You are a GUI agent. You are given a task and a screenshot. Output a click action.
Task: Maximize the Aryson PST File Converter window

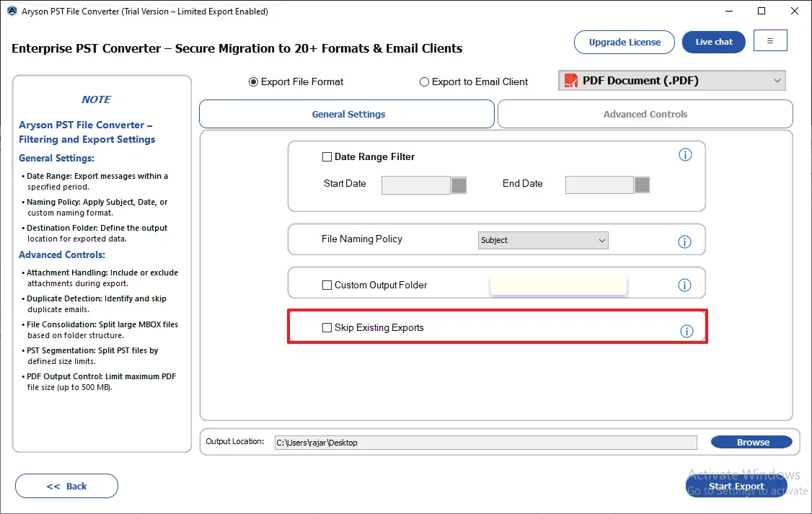point(762,11)
